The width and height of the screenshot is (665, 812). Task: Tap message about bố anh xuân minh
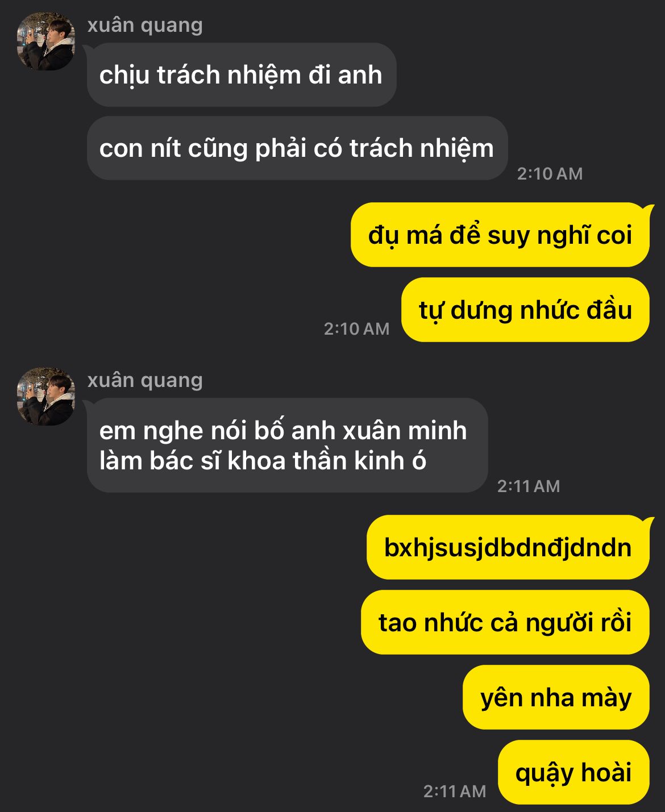288,445
